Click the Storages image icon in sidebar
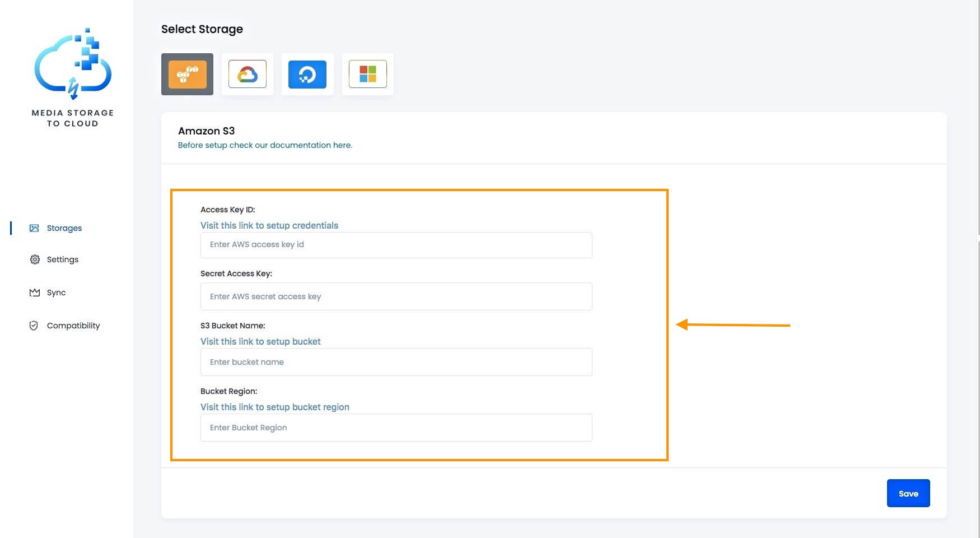The height and width of the screenshot is (538, 980). (x=34, y=228)
